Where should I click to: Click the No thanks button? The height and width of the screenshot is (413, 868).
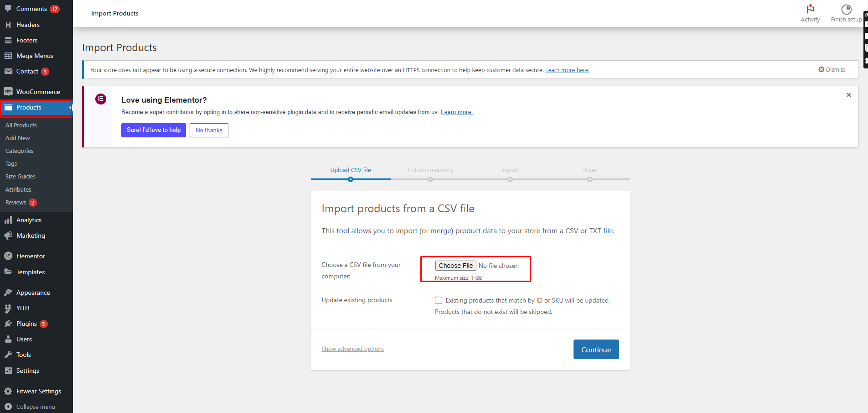[x=209, y=130]
